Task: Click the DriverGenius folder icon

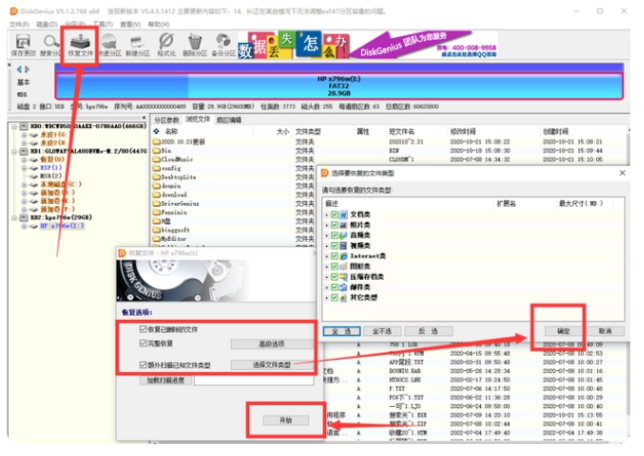Action: click(x=156, y=204)
